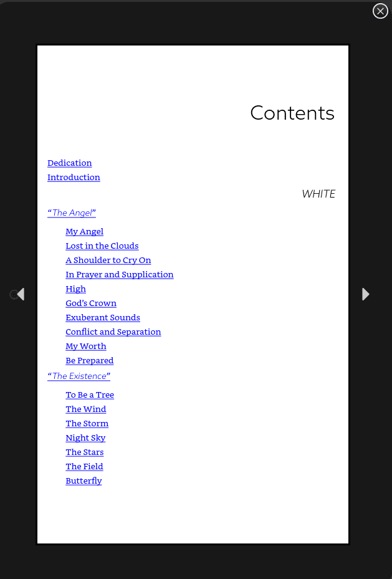Jump to "The Angel" section
The image size is (392, 579).
coord(72,213)
